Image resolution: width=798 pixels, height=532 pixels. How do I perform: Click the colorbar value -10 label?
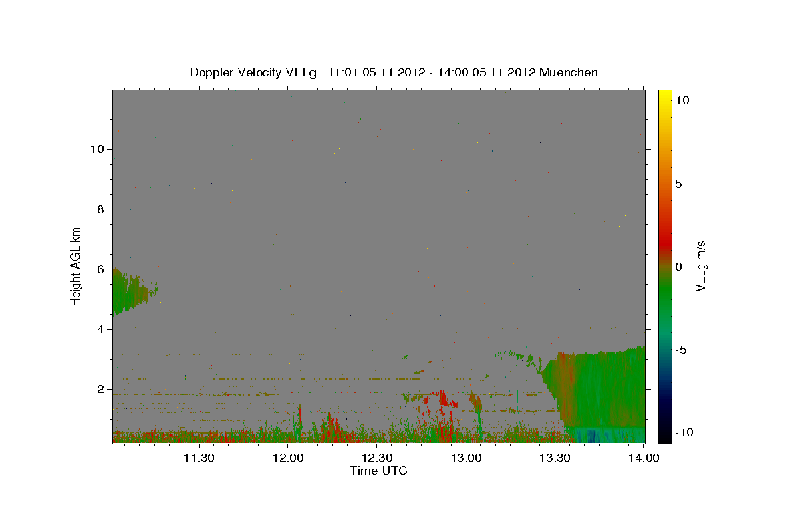click(x=685, y=433)
